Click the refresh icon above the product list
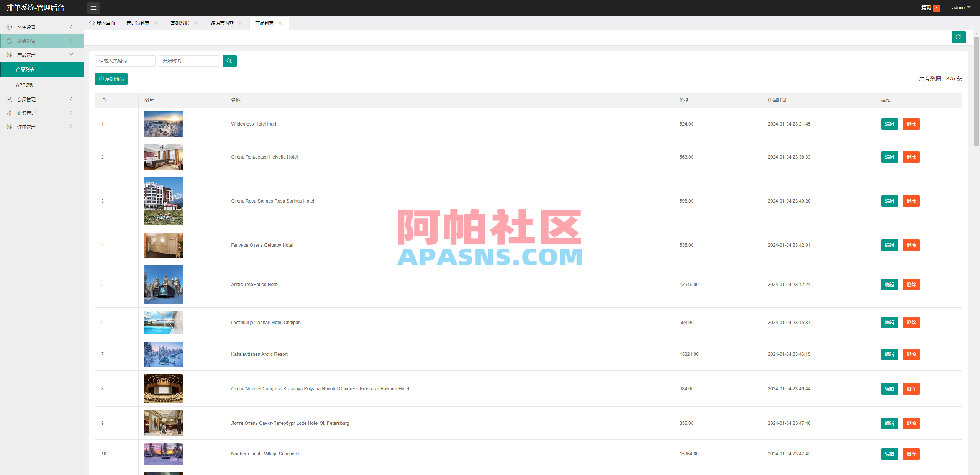This screenshot has width=980, height=475. click(x=958, y=37)
